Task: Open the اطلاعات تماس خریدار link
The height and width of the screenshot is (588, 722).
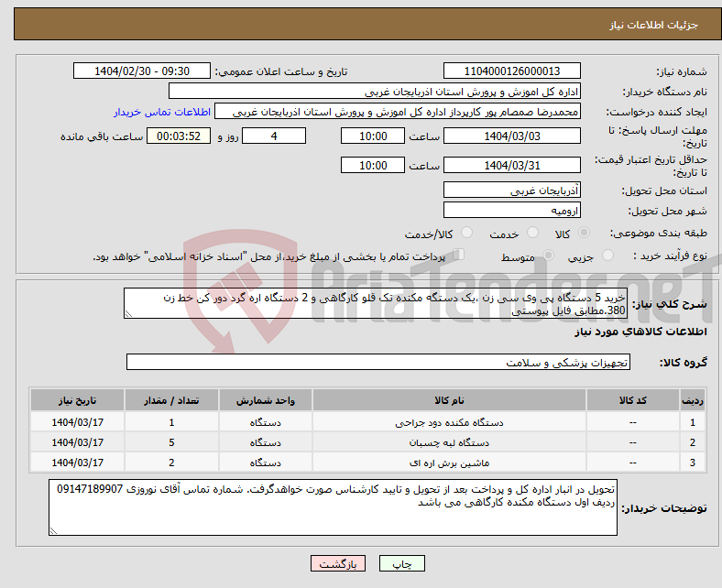Action: pos(162,112)
